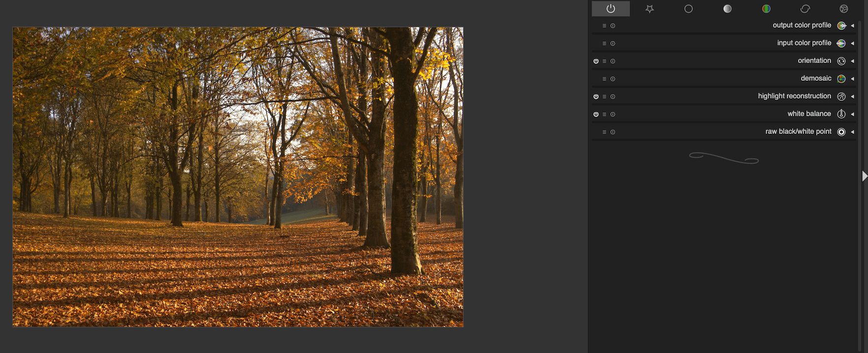The width and height of the screenshot is (868, 353).
Task: Reset white balance module parameters
Action: tap(613, 114)
